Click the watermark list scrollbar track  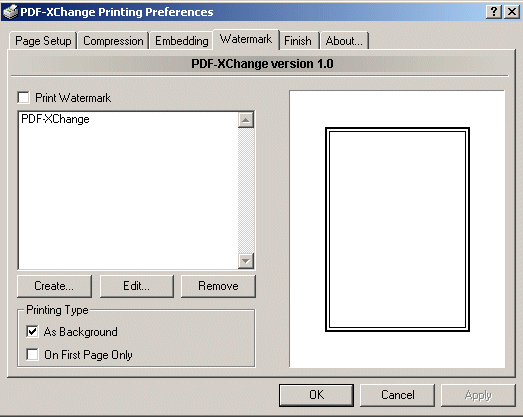tap(246, 190)
